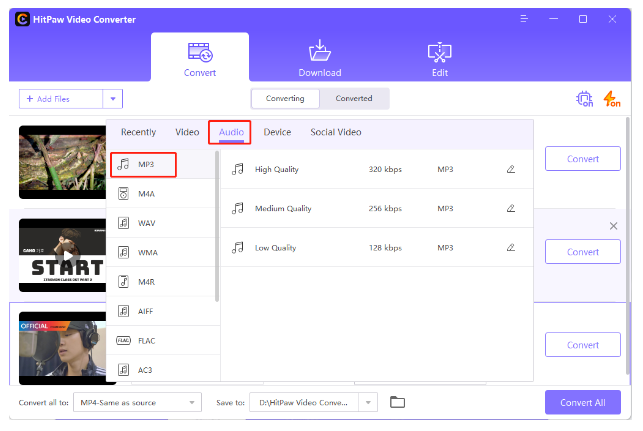Open Convert all to MP4 dropdown
Image resolution: width=643 pixels, height=431 pixels.
(137, 402)
